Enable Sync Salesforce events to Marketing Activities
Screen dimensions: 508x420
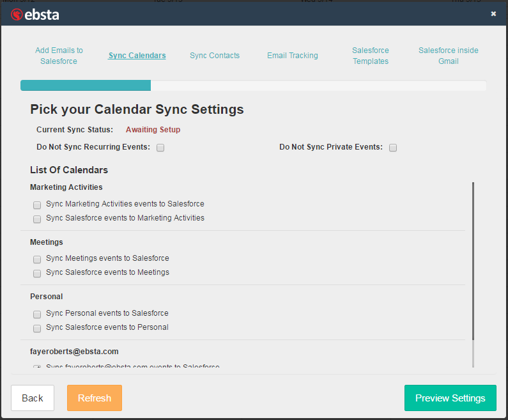(x=37, y=219)
